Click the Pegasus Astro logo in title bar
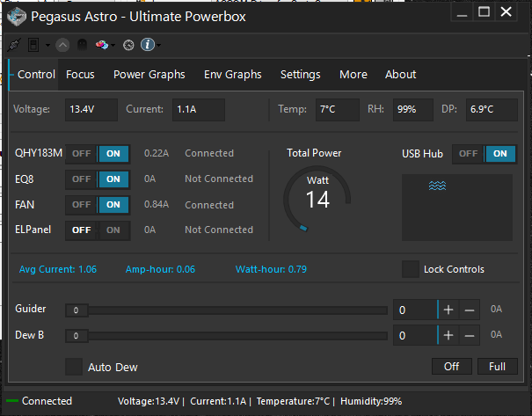532x416 pixels. (x=17, y=17)
